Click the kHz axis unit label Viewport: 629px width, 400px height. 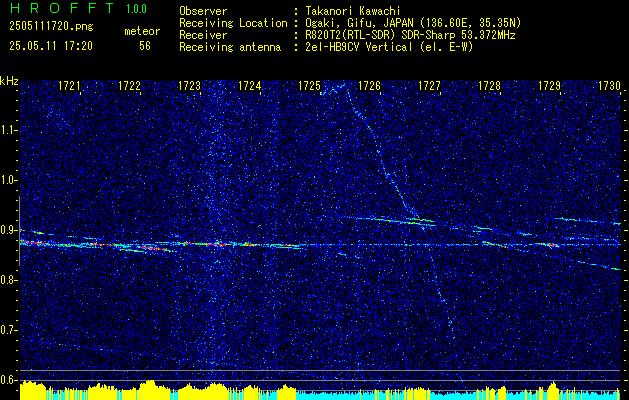tap(9, 81)
